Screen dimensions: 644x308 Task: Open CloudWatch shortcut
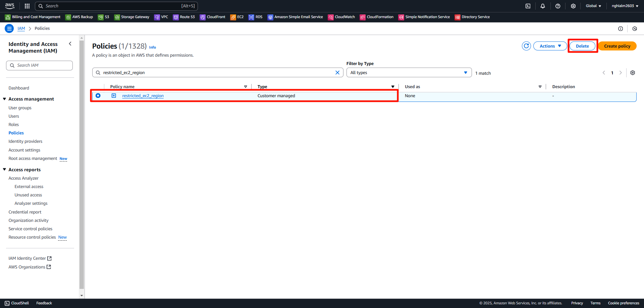click(x=341, y=17)
